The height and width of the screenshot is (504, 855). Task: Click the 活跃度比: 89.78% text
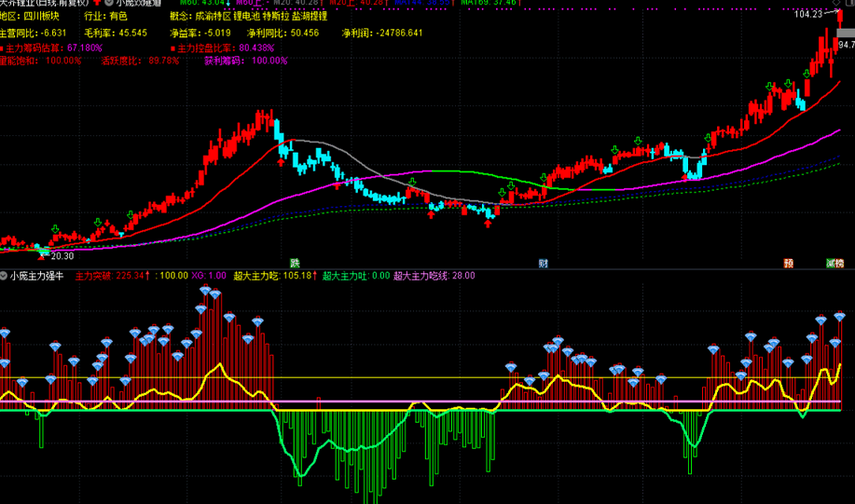click(x=140, y=61)
